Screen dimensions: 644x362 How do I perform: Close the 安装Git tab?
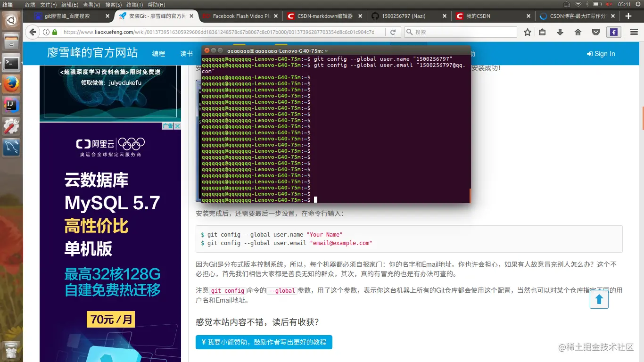point(192,16)
